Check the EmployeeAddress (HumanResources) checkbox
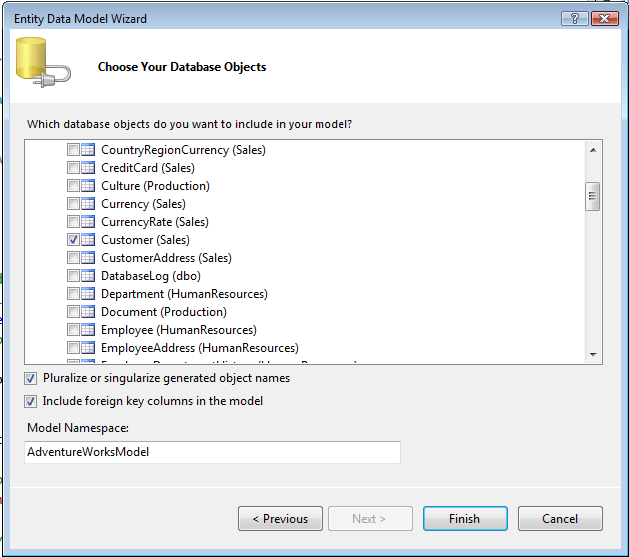The height and width of the screenshot is (557, 629). pos(73,348)
